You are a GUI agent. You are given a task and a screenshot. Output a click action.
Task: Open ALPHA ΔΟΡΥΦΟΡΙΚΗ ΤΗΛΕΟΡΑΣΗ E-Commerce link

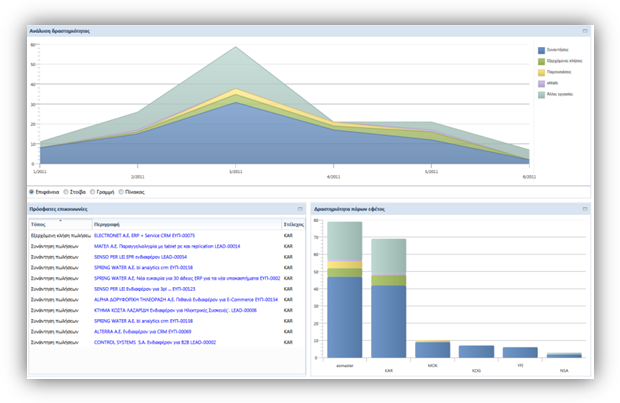pos(186,299)
